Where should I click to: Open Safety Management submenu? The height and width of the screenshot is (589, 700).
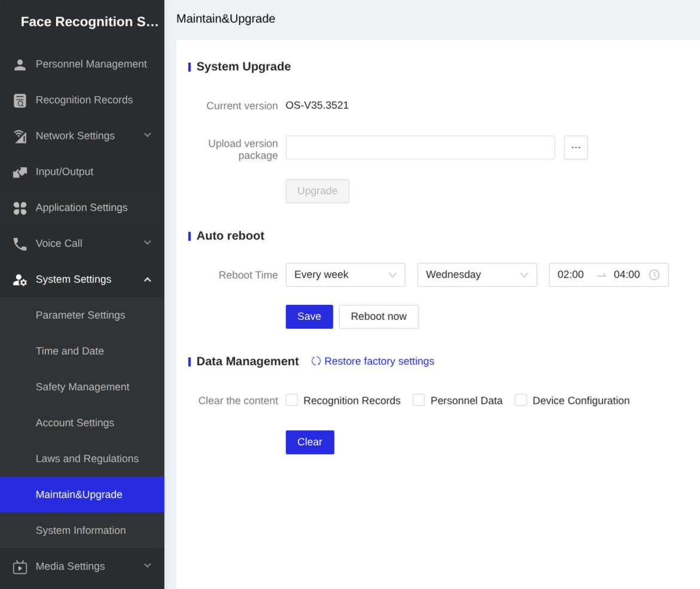click(x=82, y=387)
